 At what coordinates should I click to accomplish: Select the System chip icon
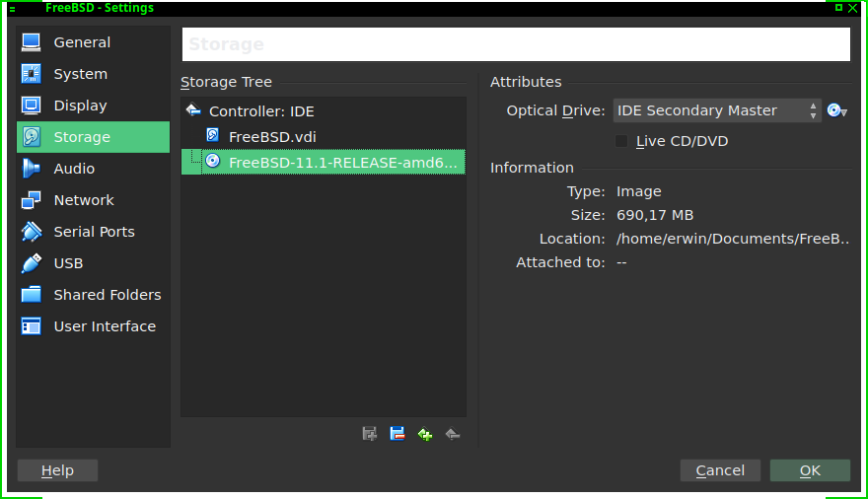31,74
